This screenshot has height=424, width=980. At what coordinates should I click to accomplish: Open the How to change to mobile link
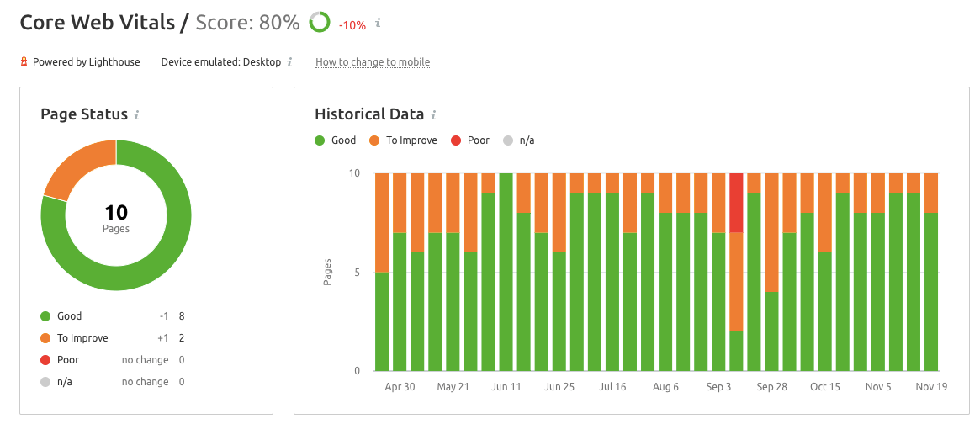pos(373,62)
